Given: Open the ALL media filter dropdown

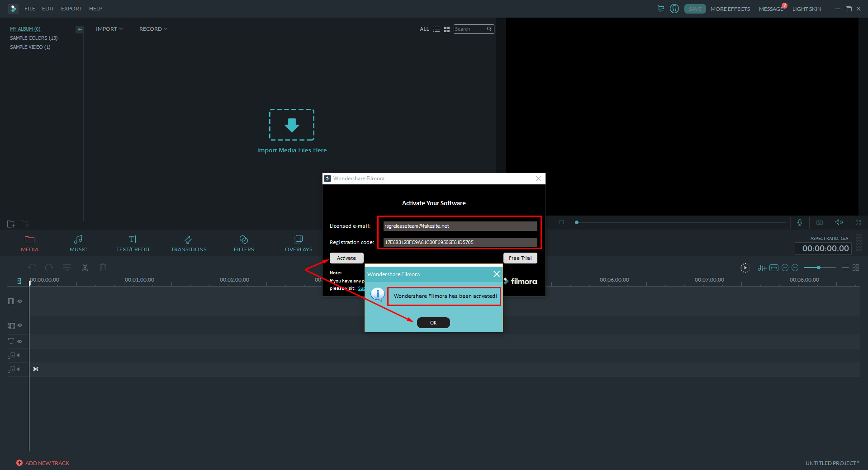Looking at the screenshot, I should 424,29.
